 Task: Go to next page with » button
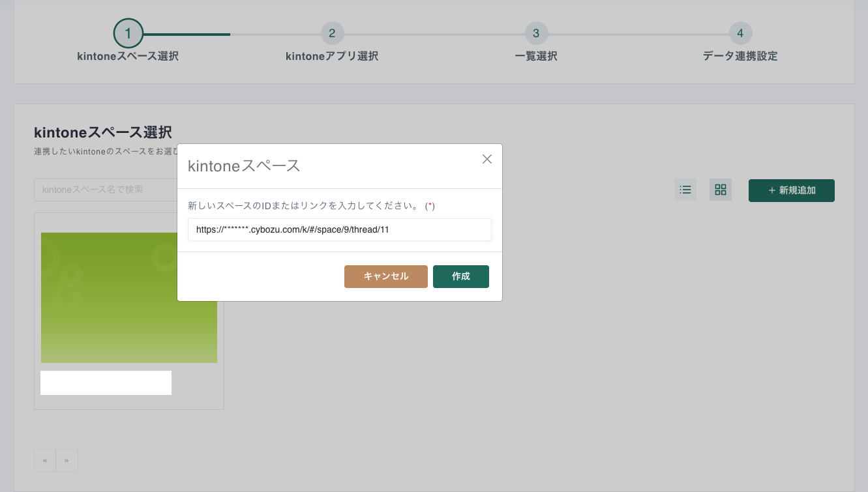click(x=67, y=460)
